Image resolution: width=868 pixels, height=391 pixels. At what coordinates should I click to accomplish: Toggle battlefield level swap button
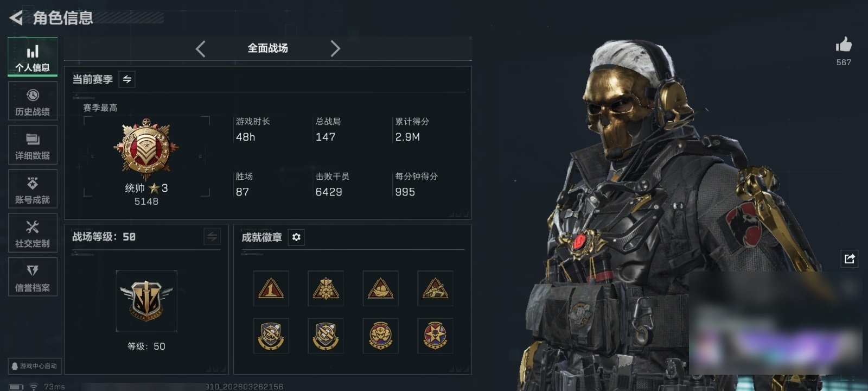pos(212,237)
